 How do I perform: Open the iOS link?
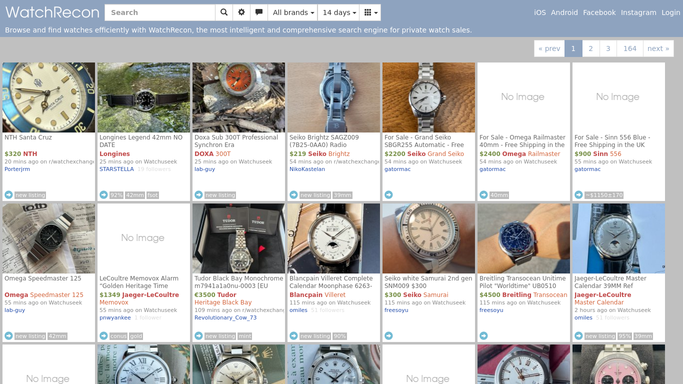tap(540, 13)
